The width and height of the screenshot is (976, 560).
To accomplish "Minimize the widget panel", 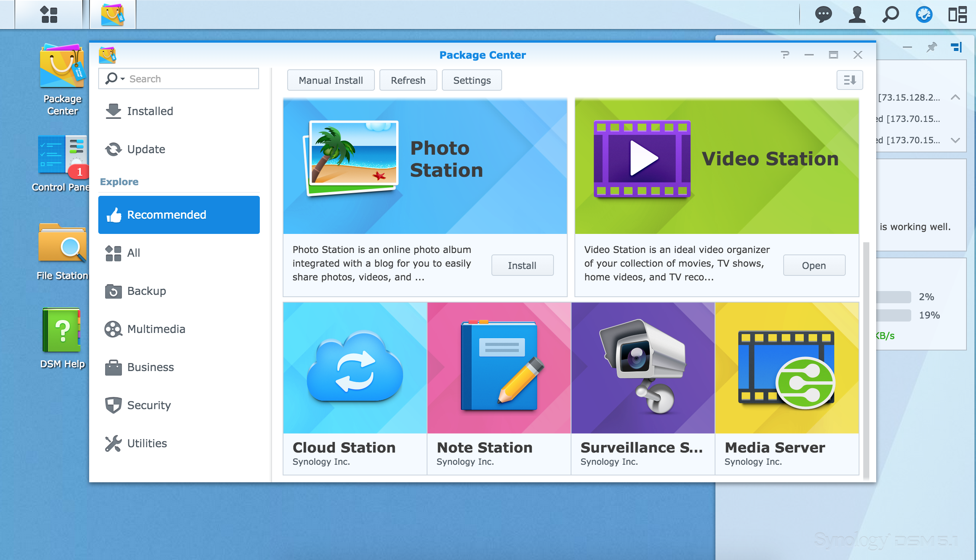I will [907, 47].
